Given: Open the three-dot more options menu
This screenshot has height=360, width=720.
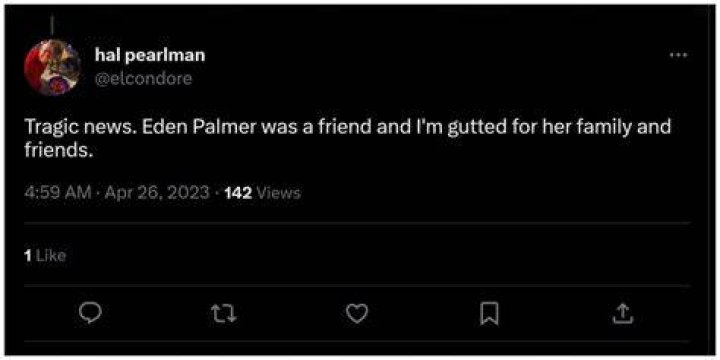Looking at the screenshot, I should click(x=678, y=56).
